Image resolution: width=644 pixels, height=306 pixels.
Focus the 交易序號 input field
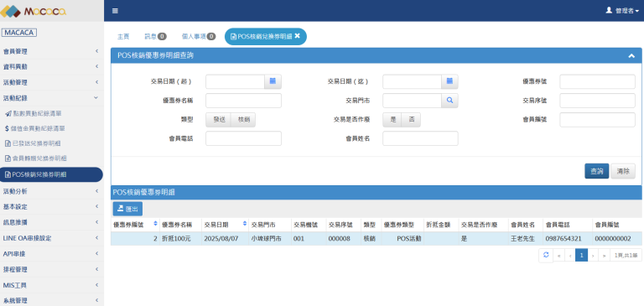point(598,101)
